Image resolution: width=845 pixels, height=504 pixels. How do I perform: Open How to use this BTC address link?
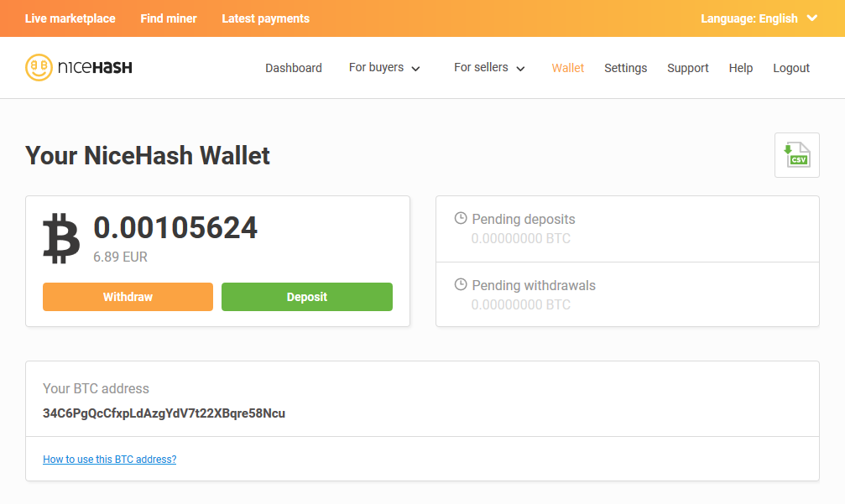(109, 460)
